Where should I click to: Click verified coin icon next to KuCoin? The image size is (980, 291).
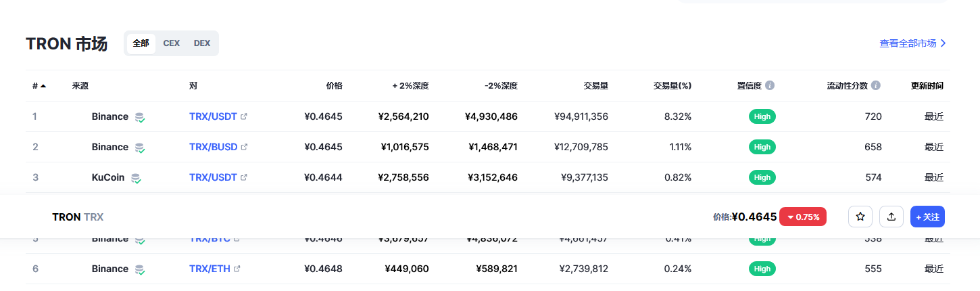[x=136, y=178]
